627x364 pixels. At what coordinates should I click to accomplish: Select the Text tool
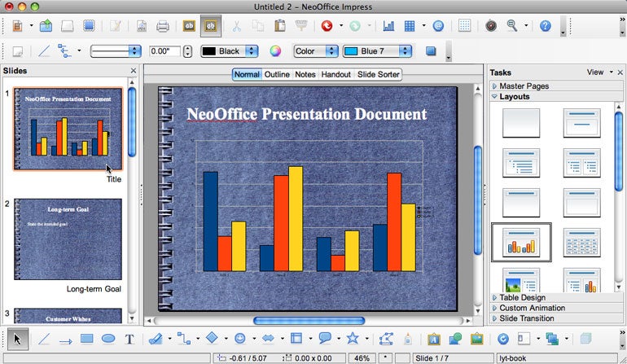tap(129, 340)
